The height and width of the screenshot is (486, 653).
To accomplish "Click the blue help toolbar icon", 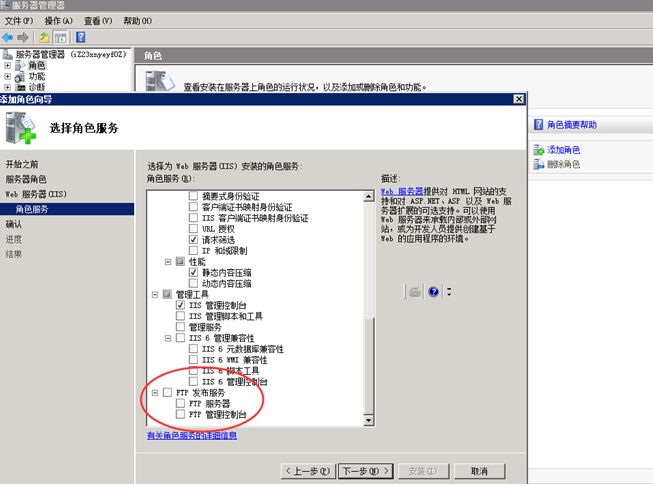I will point(81,37).
